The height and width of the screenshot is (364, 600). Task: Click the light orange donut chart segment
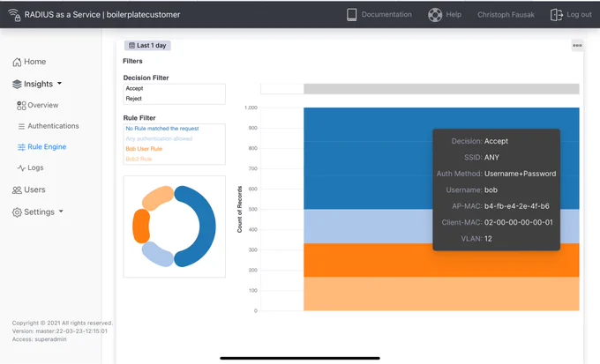click(x=158, y=198)
